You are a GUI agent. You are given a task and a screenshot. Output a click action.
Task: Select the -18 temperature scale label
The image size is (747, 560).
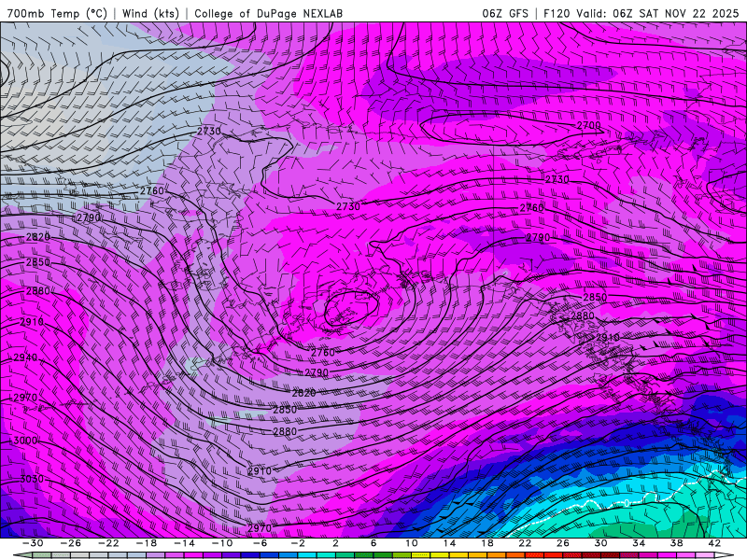pyautogui.click(x=147, y=543)
